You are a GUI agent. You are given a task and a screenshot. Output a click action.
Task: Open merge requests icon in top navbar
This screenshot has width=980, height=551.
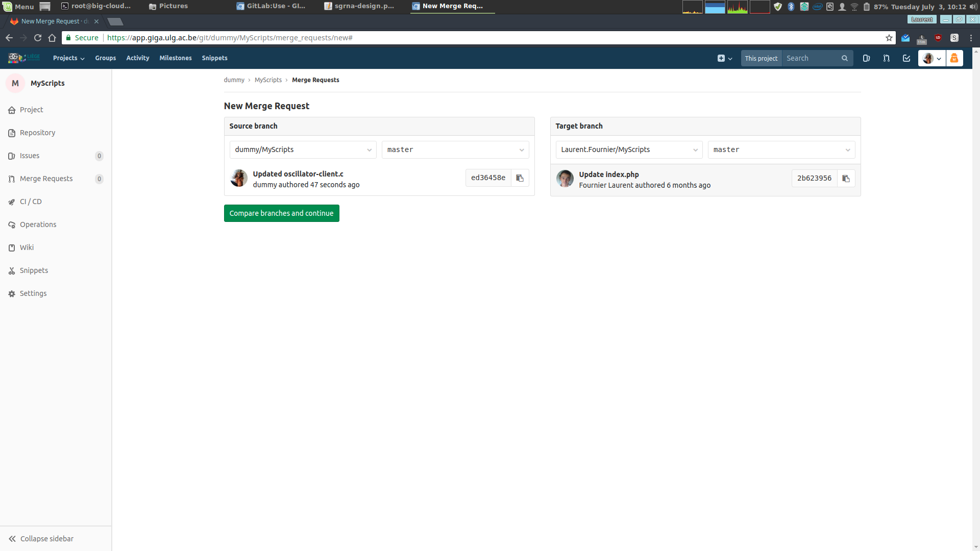pos(887,58)
